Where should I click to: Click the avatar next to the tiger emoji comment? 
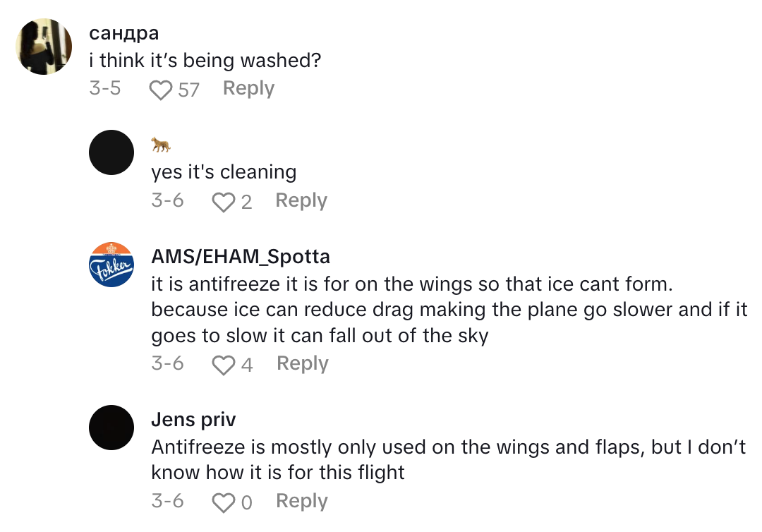111,152
